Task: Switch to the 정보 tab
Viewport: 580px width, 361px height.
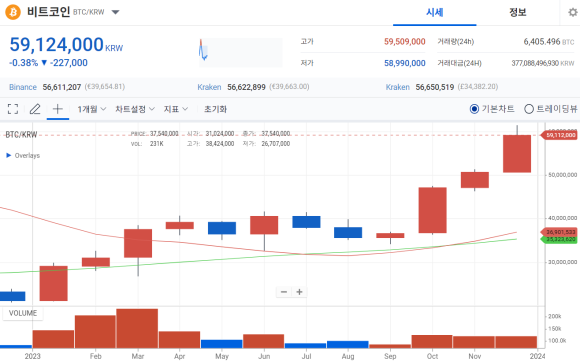Action: [517, 13]
